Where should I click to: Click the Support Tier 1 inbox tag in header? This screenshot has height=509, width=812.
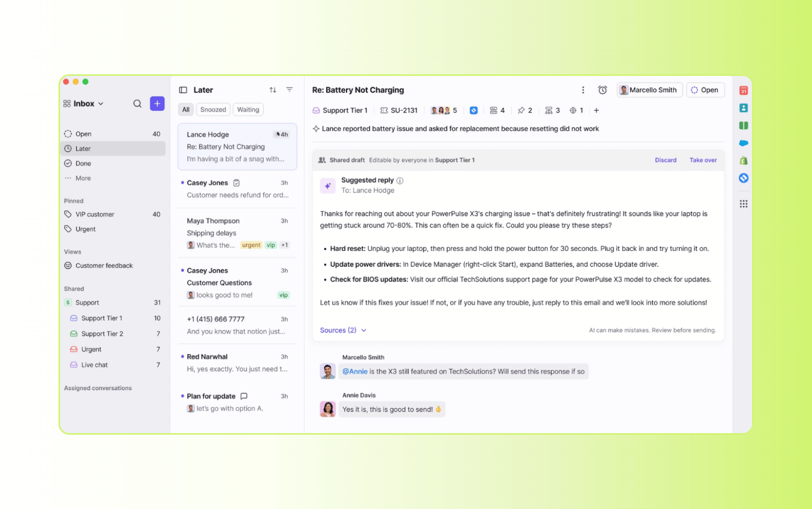click(x=340, y=110)
